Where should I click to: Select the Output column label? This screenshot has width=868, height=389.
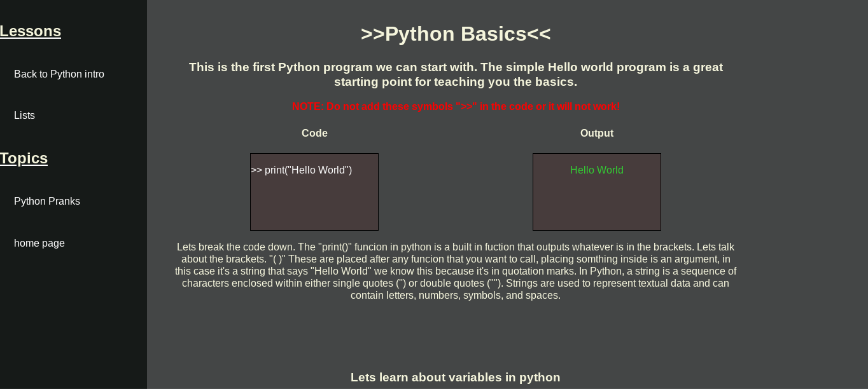597,133
